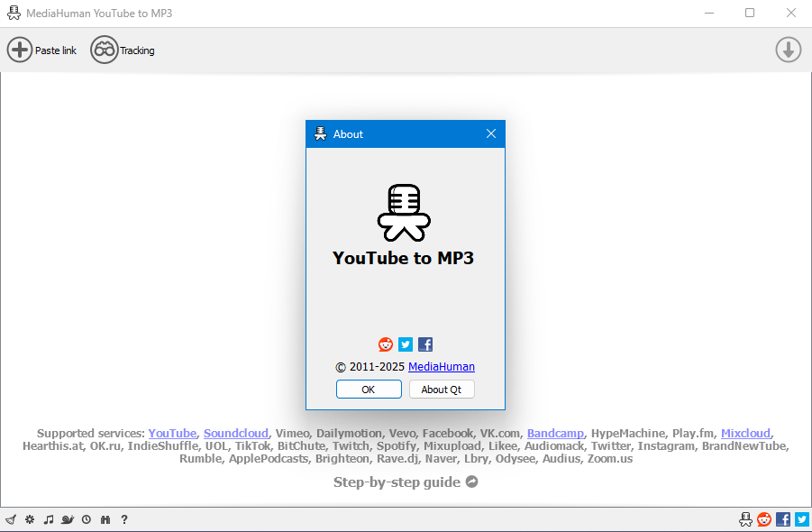Click the 'BrandNewTube' service name text
Screen dimensions: 812x532
coord(744,446)
